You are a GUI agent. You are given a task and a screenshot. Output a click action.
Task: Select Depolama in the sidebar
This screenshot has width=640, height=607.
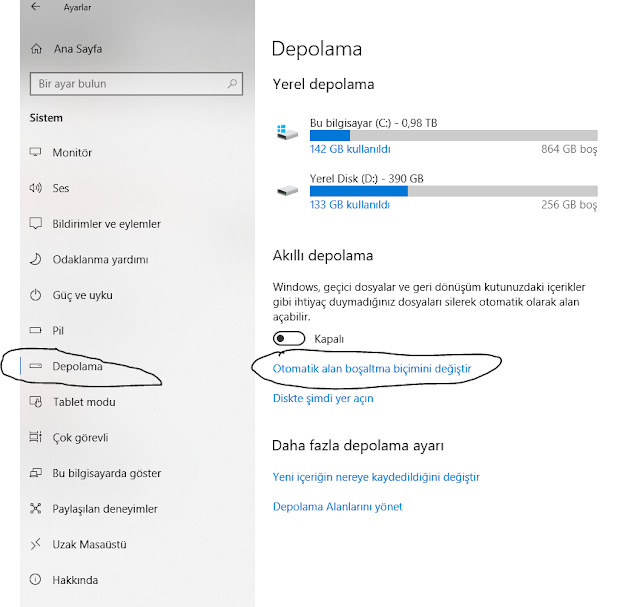coord(77,366)
